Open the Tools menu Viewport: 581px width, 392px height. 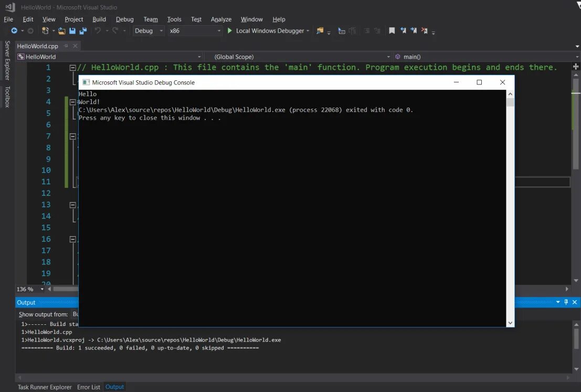click(x=174, y=19)
